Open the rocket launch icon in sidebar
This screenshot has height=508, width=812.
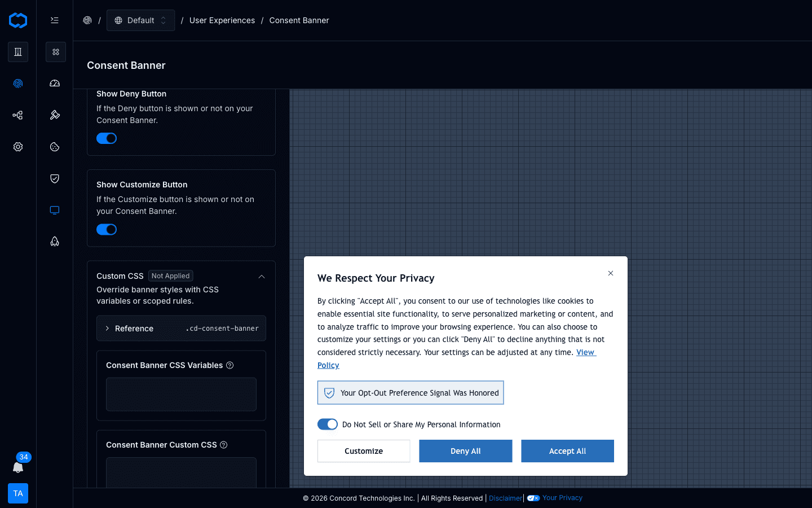[x=54, y=241]
